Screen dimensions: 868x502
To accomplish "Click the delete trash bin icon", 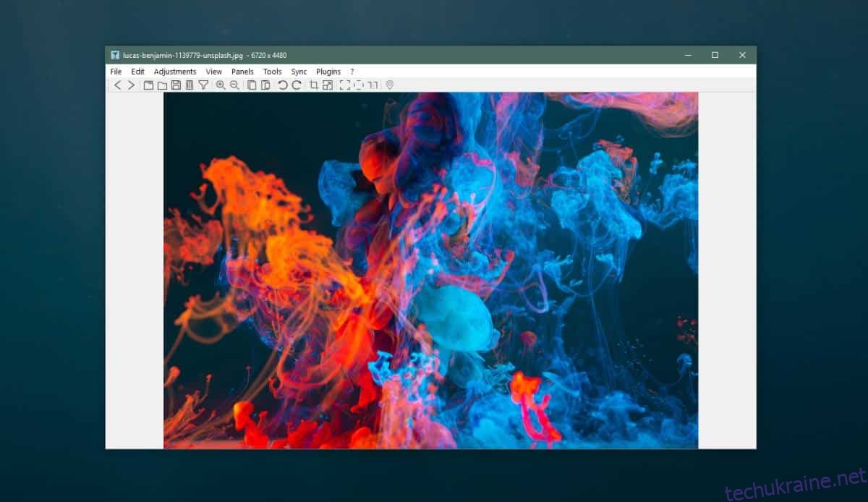I will point(189,85).
